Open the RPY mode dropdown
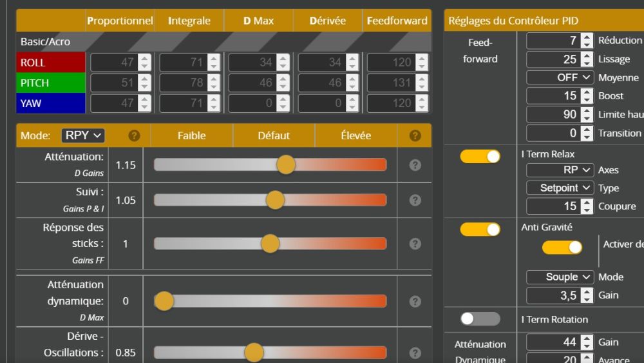The image size is (644, 363). (x=83, y=135)
